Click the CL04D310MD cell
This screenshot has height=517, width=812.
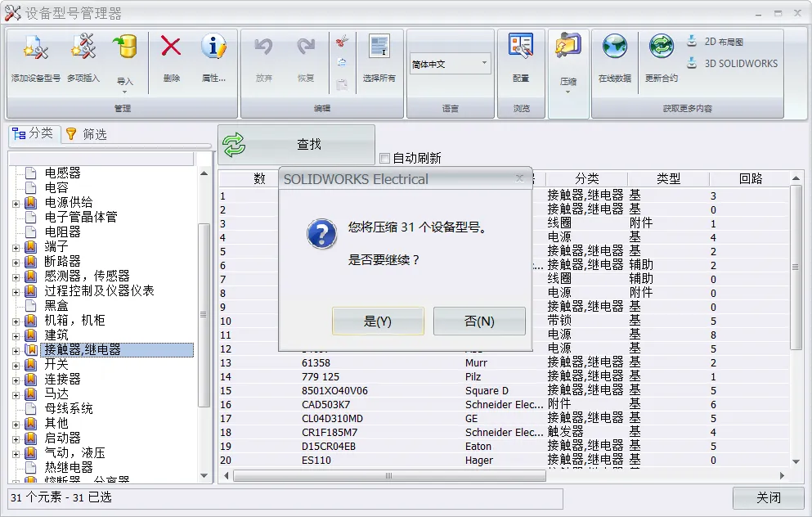[x=333, y=419]
